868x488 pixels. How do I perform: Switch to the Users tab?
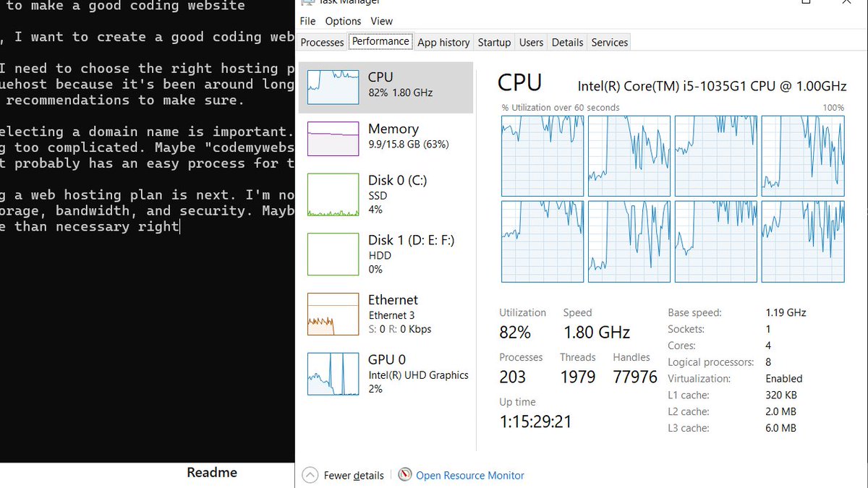(531, 42)
